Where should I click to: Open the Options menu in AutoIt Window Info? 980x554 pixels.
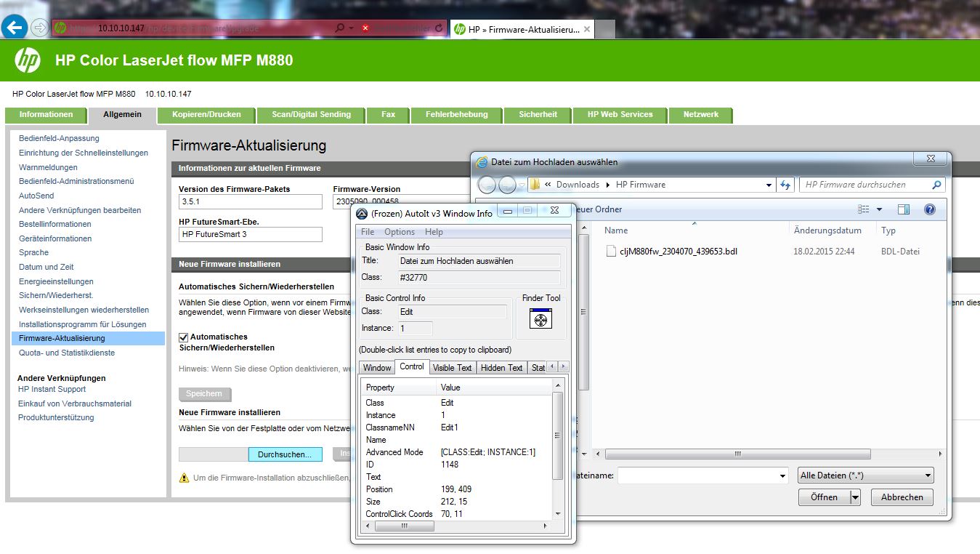coord(399,232)
